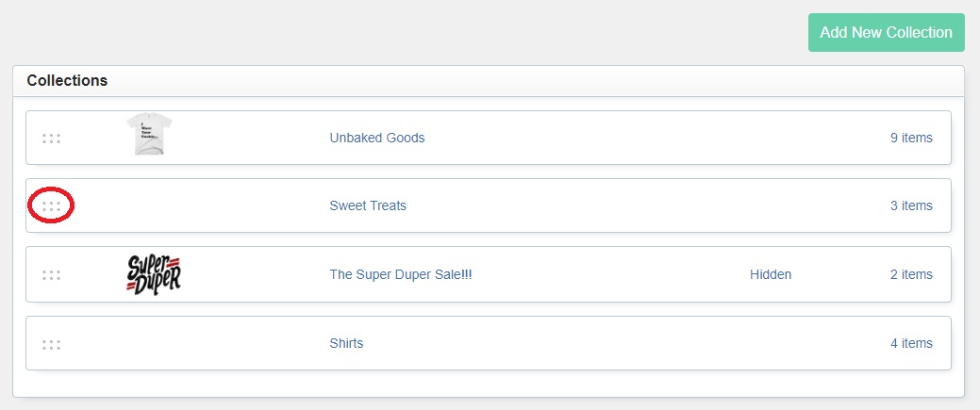Open the Unbaked Goods t-shirt thumbnail

(149, 134)
